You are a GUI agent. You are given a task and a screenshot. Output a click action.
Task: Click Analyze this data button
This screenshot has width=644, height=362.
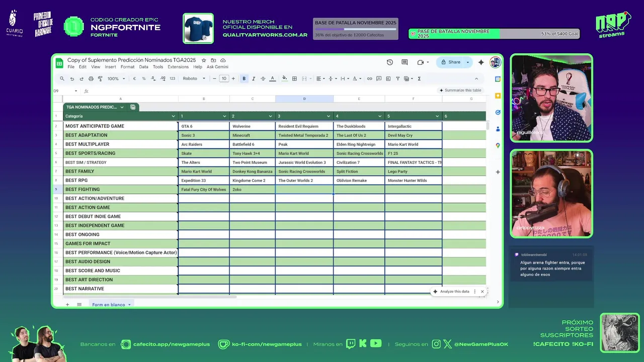(451, 292)
